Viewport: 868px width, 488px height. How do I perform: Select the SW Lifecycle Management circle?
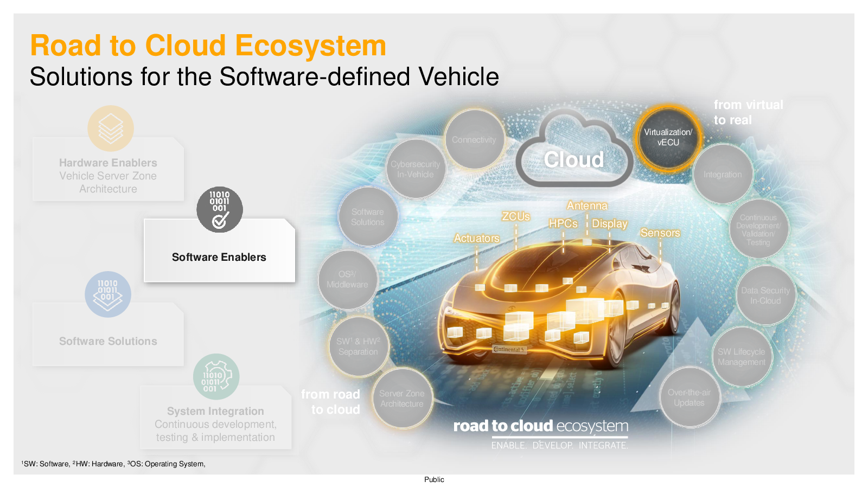(742, 357)
